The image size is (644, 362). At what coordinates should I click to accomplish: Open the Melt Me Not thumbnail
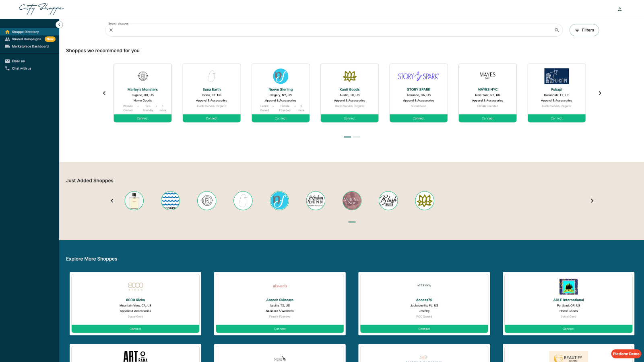pyautogui.click(x=352, y=201)
